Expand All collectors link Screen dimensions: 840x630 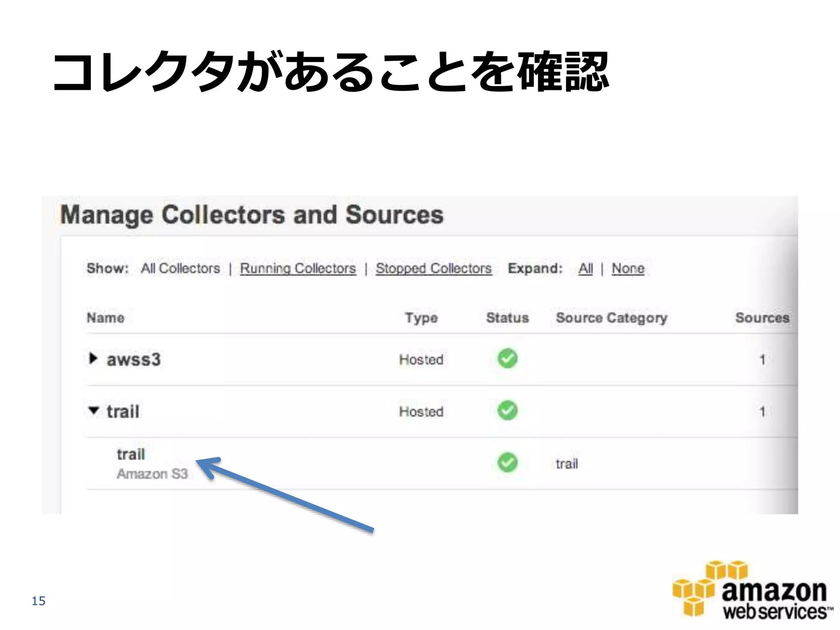coord(586,269)
